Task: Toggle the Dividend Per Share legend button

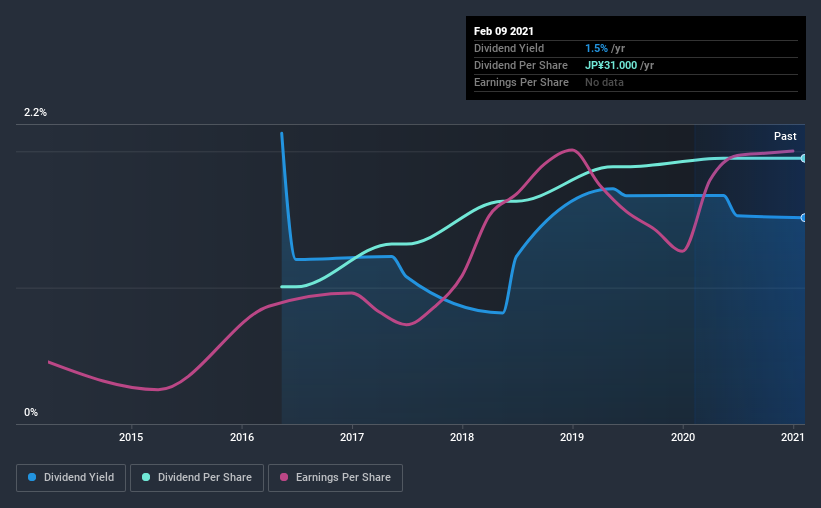Action: click(197, 478)
